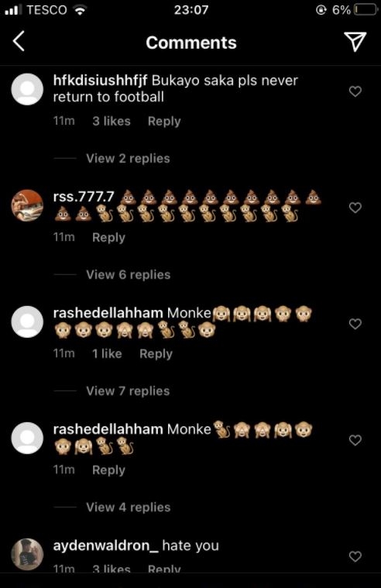
Task: View aydenwaldron_'s profile avatar
Action: coord(27,554)
